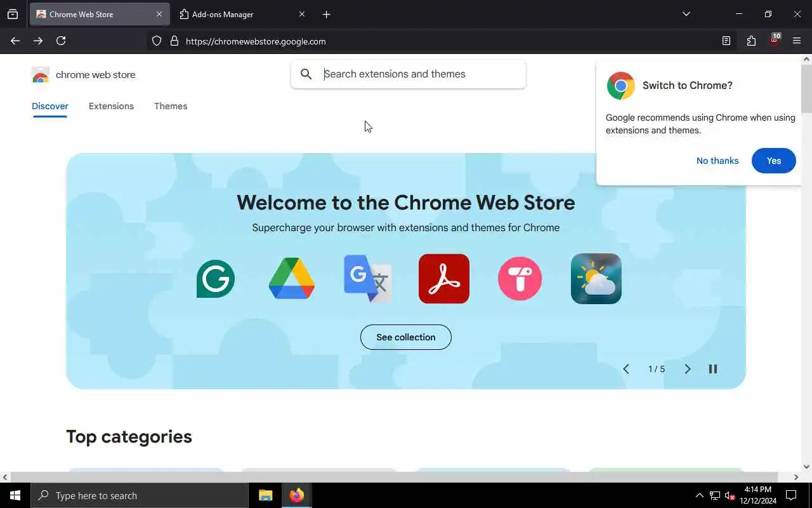
Task: Open the Firefox hamburger application menu
Action: click(797, 41)
